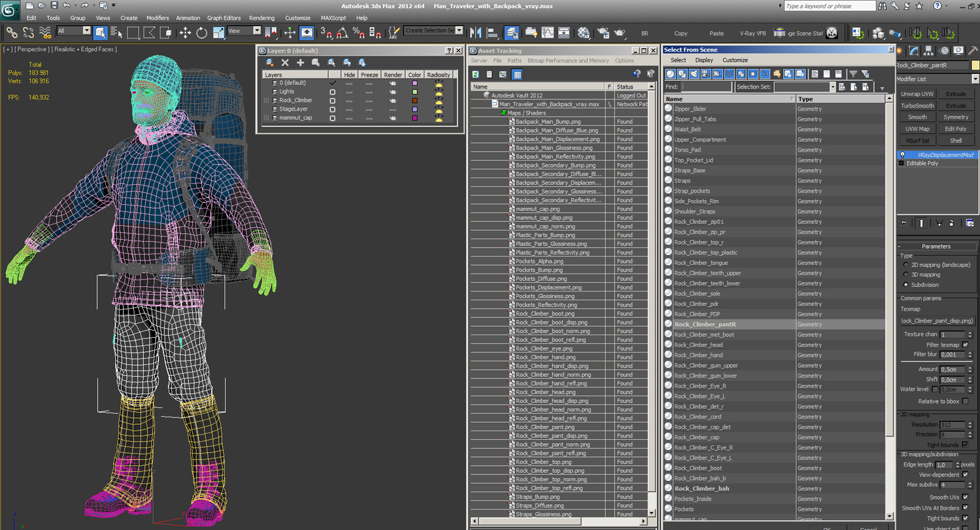
Task: Activate Bind to Space Warp tool
Action: [45, 32]
